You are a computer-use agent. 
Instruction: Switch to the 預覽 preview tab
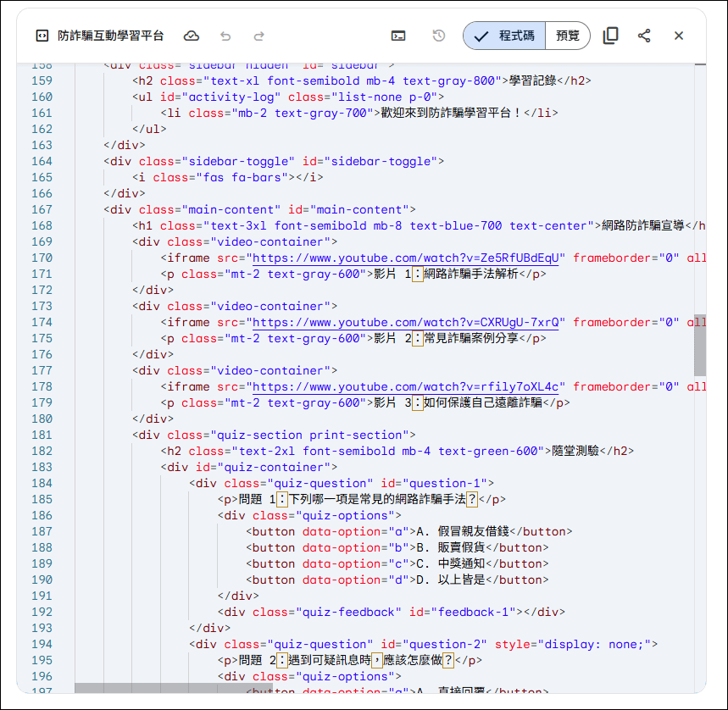coord(568,36)
